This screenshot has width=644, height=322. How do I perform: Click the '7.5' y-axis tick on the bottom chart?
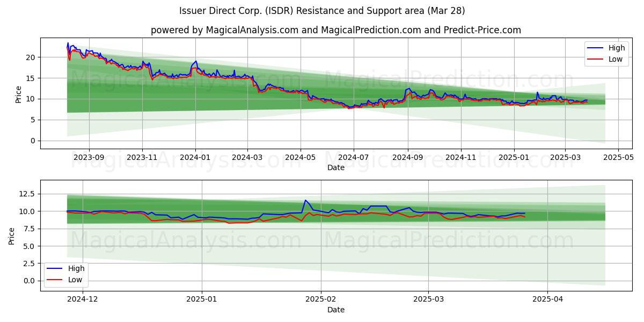[x=30, y=229]
